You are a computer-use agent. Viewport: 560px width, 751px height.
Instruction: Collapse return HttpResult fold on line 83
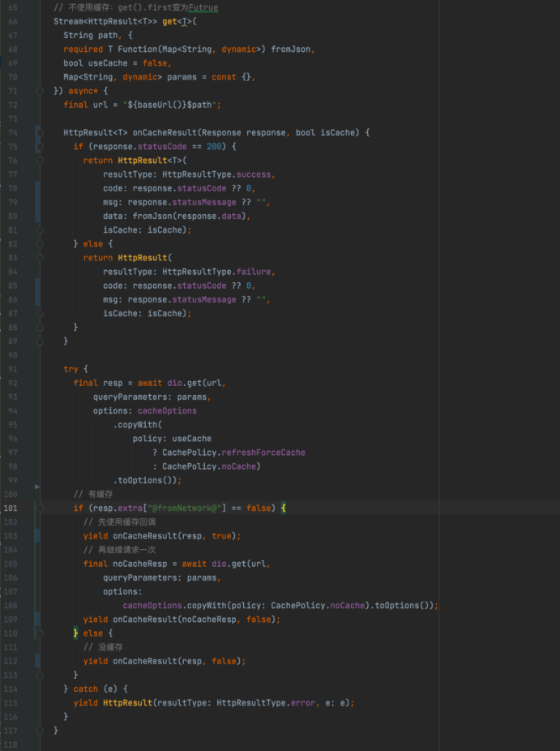coord(41,258)
